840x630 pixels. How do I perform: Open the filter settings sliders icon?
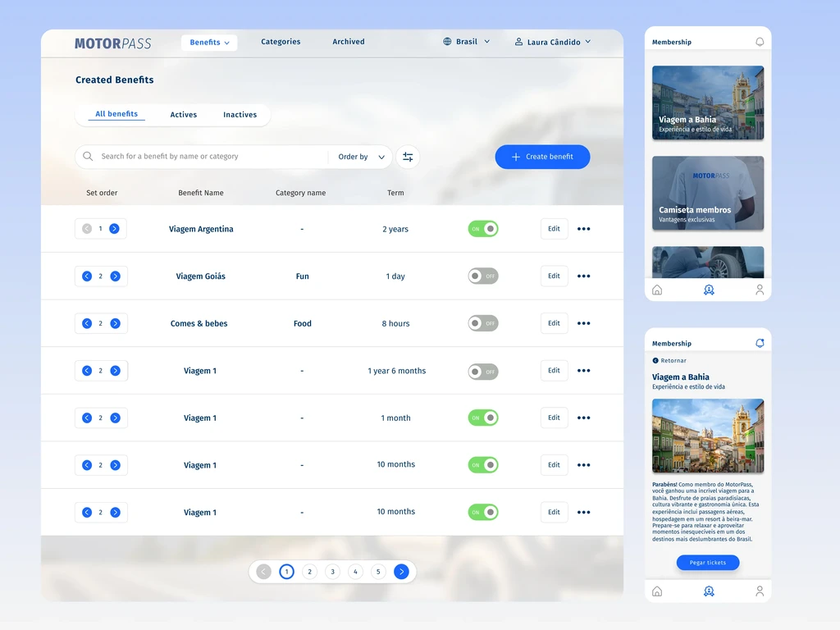(x=408, y=157)
